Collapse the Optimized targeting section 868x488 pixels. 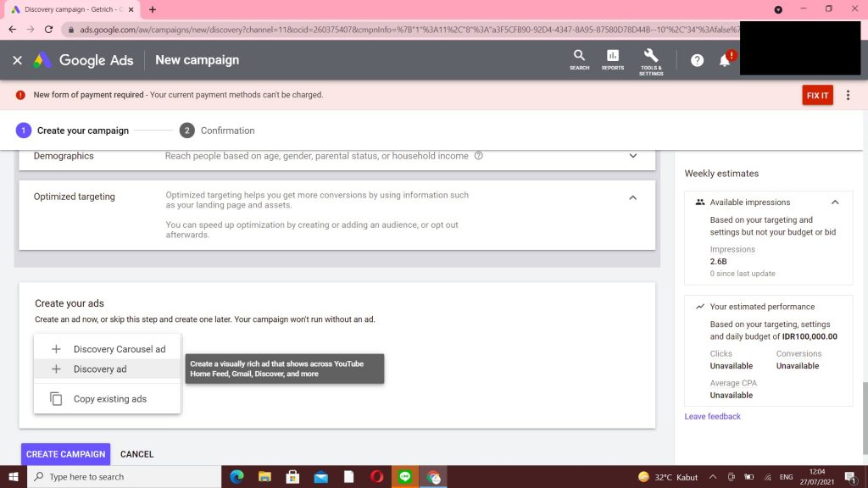[x=632, y=197]
